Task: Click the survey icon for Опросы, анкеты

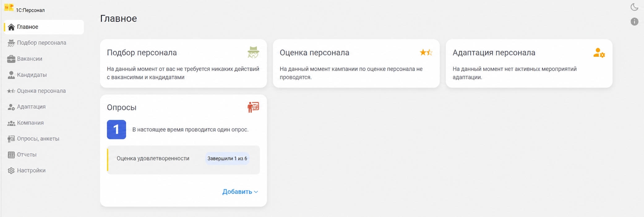Action: (11, 139)
